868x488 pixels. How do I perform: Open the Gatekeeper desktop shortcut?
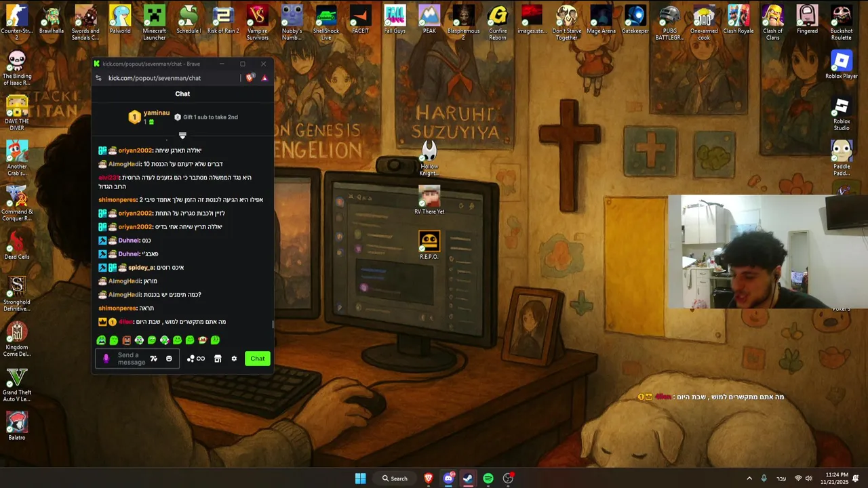coord(635,20)
